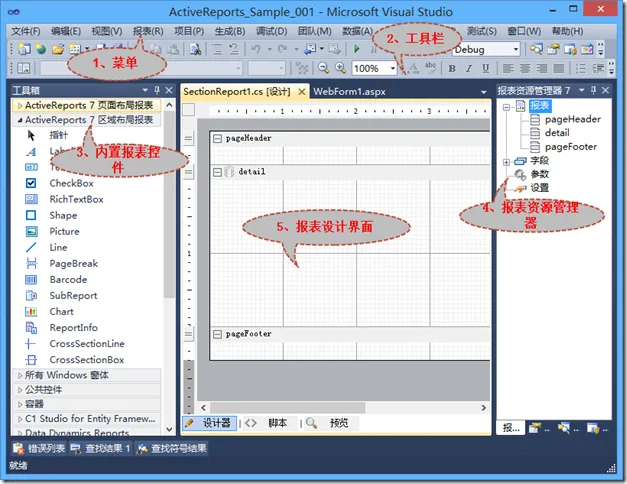
Task: Open the 文件(F) menu
Action: click(26, 31)
